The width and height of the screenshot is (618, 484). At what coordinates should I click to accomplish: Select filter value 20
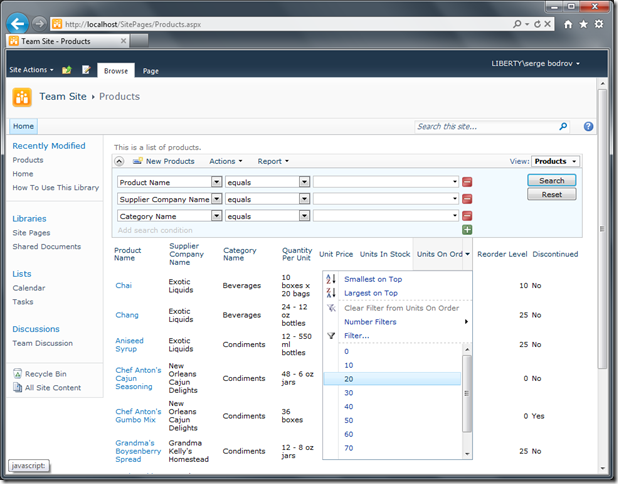392,379
